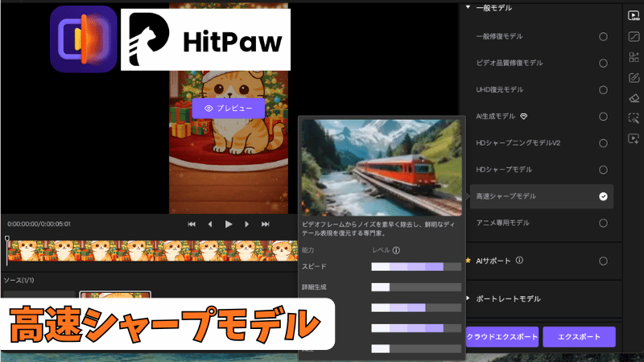Click the スピード level bar

[x=416, y=267]
